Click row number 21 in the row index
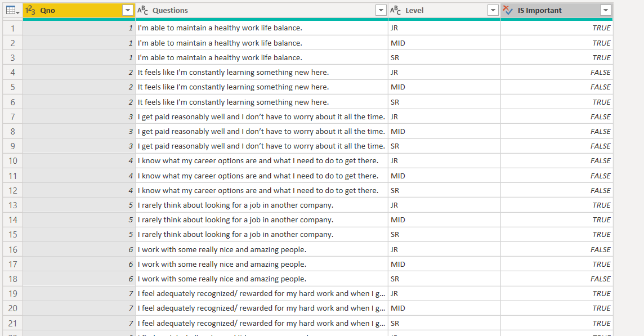 12,323
